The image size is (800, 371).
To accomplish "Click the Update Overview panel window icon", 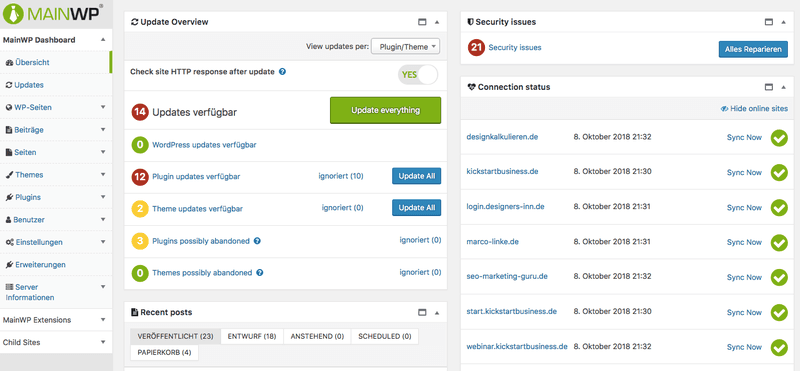I will click(x=422, y=22).
